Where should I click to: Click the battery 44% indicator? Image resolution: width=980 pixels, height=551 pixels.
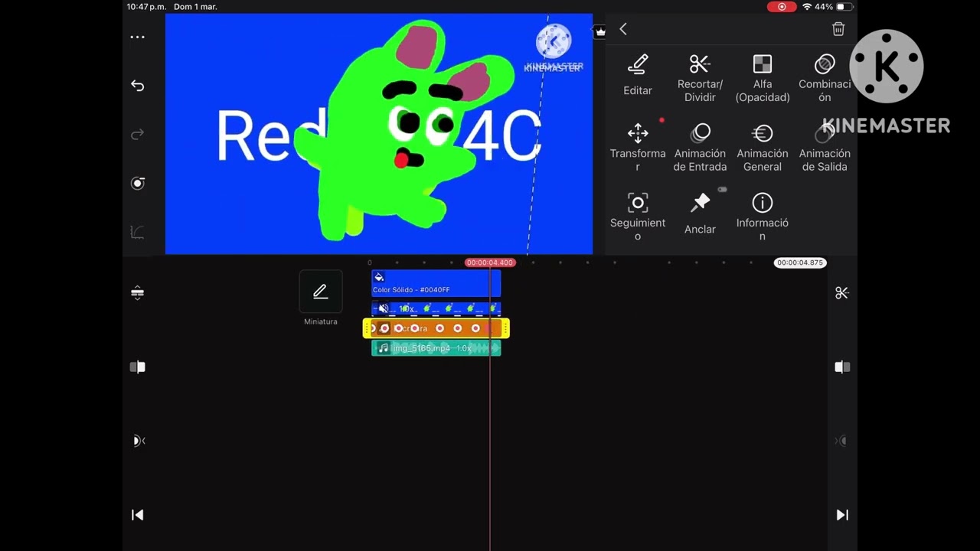point(835,7)
